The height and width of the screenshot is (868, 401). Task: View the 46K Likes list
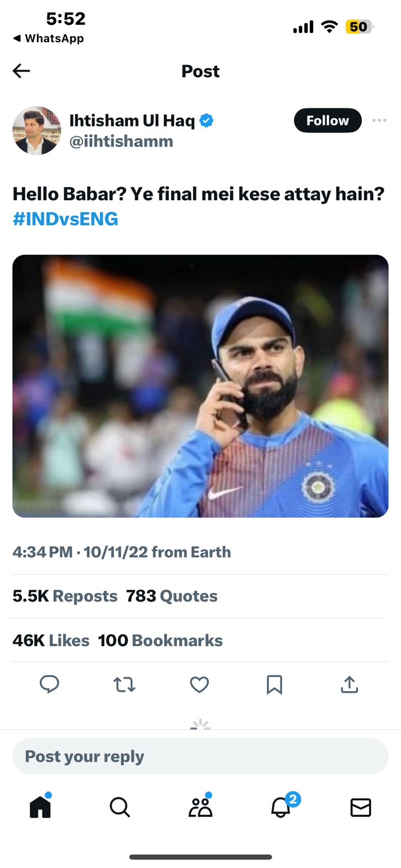click(51, 641)
